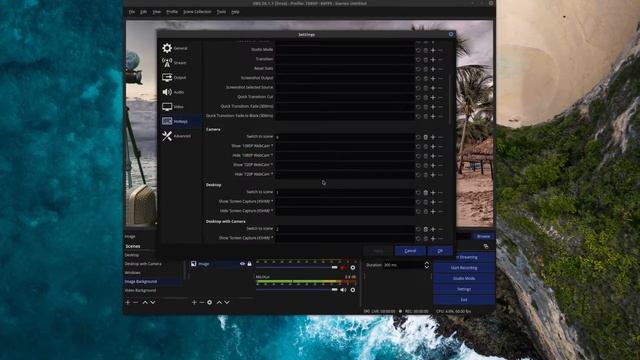Adjust the Mic/Aux volume slider

pos(297,290)
